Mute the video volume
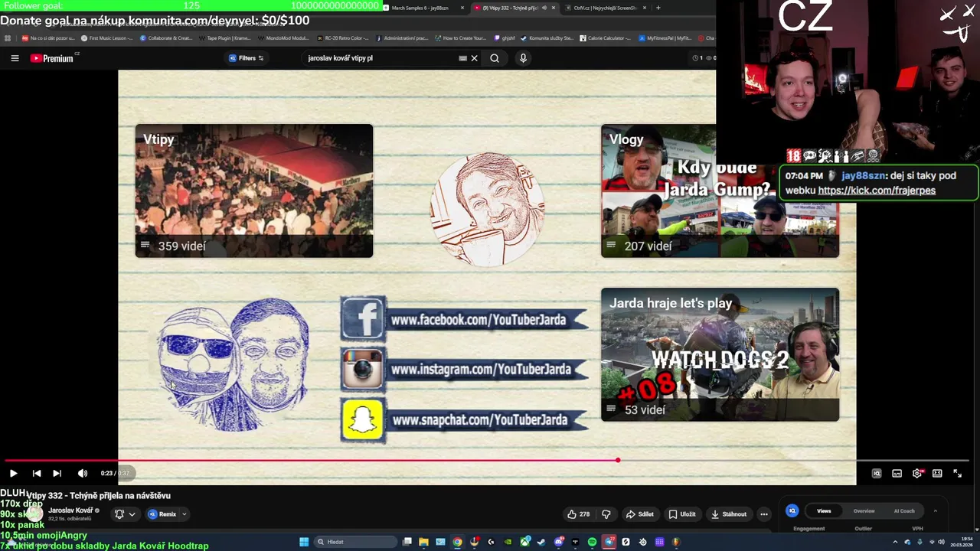 pyautogui.click(x=82, y=473)
